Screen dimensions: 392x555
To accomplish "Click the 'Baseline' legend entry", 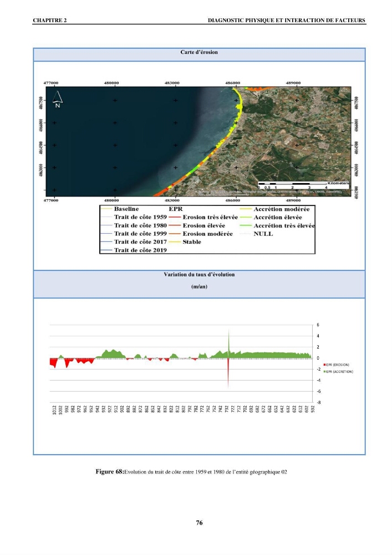I will point(126,209).
